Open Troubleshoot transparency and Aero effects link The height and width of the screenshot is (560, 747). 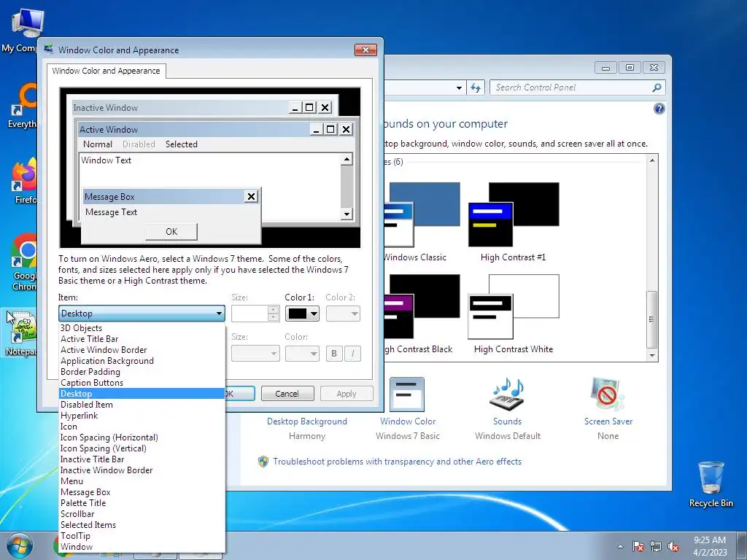(x=397, y=462)
